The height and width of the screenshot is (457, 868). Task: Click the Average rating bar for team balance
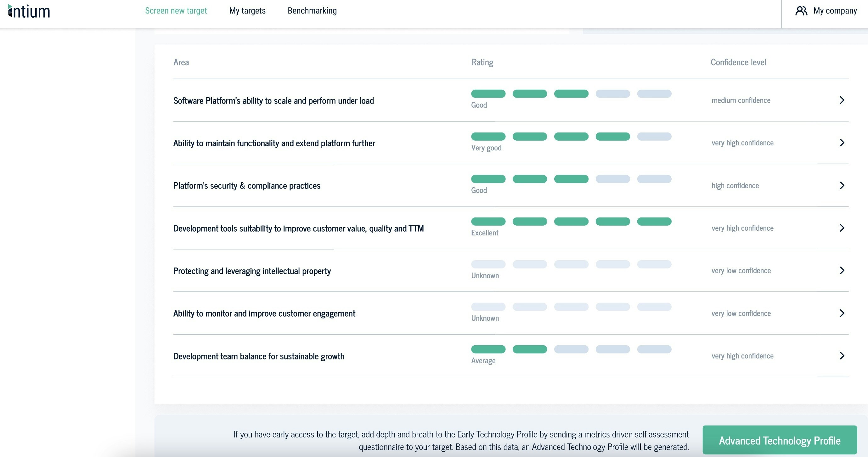(x=571, y=349)
